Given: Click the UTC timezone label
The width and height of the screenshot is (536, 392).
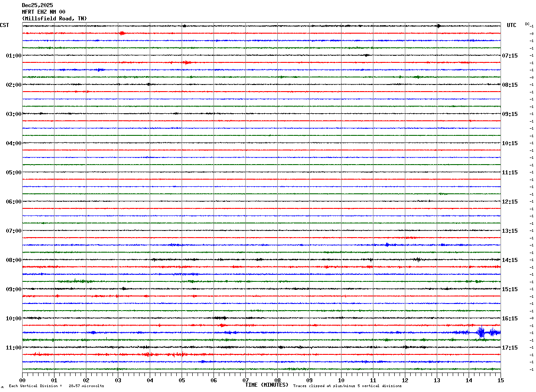Looking at the screenshot, I should (x=512, y=25).
